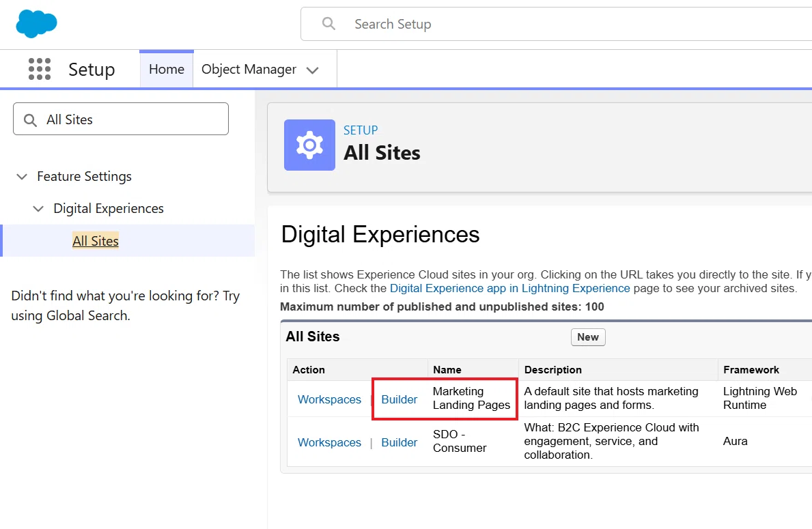Viewport: 812px width, 529px height.
Task: Open Builder for Marketing Landing Pages
Action: (400, 399)
